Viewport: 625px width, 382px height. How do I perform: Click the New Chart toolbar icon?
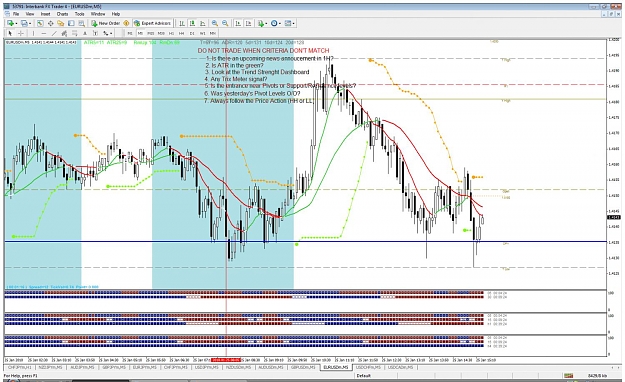point(10,24)
